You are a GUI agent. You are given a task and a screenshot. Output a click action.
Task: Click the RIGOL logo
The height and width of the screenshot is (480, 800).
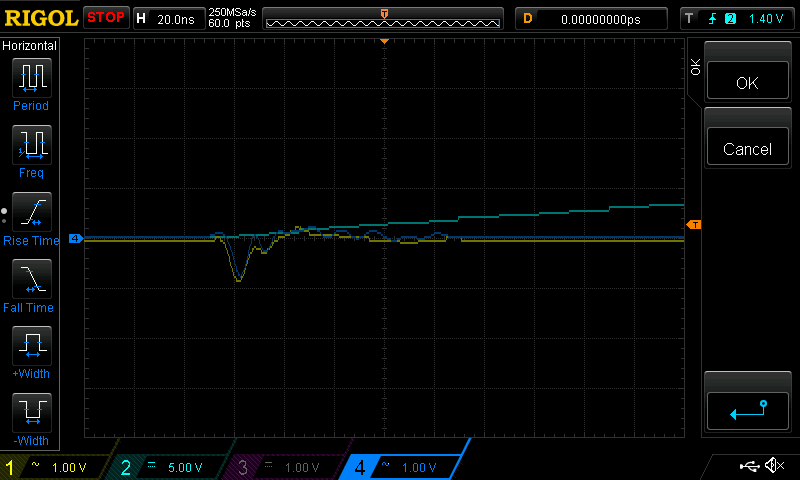tap(40, 18)
